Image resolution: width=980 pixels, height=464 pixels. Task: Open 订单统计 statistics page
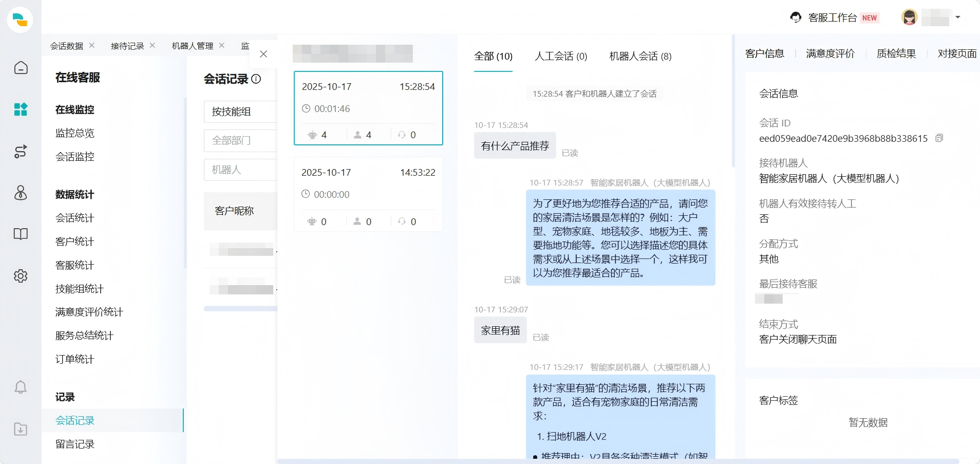(x=74, y=359)
